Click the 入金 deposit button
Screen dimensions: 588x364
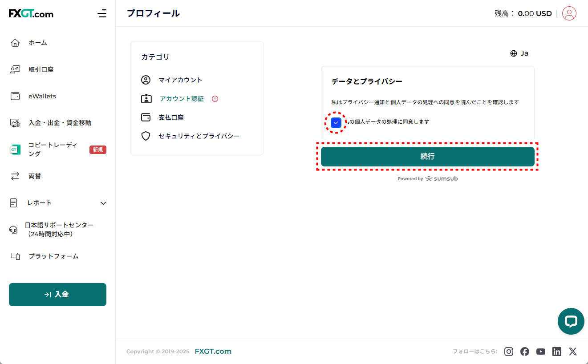tap(57, 295)
